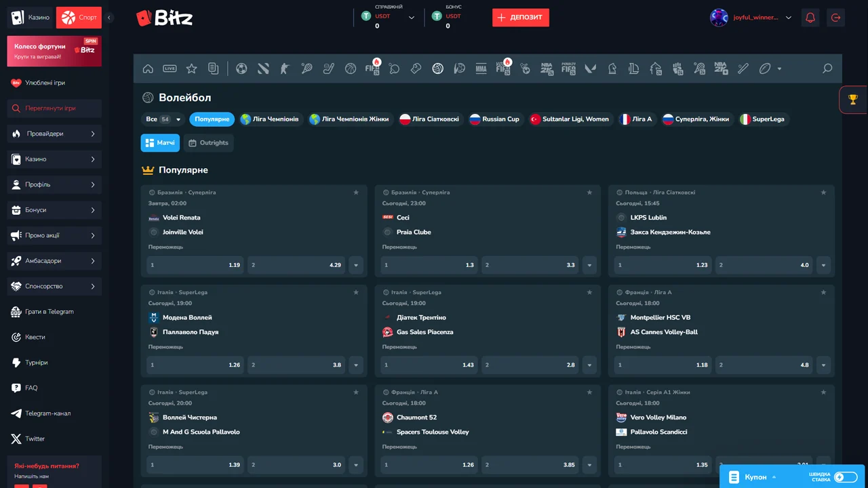The width and height of the screenshot is (868, 488).
Task: Favorite the Chaumont 52 match star
Action: 590,392
